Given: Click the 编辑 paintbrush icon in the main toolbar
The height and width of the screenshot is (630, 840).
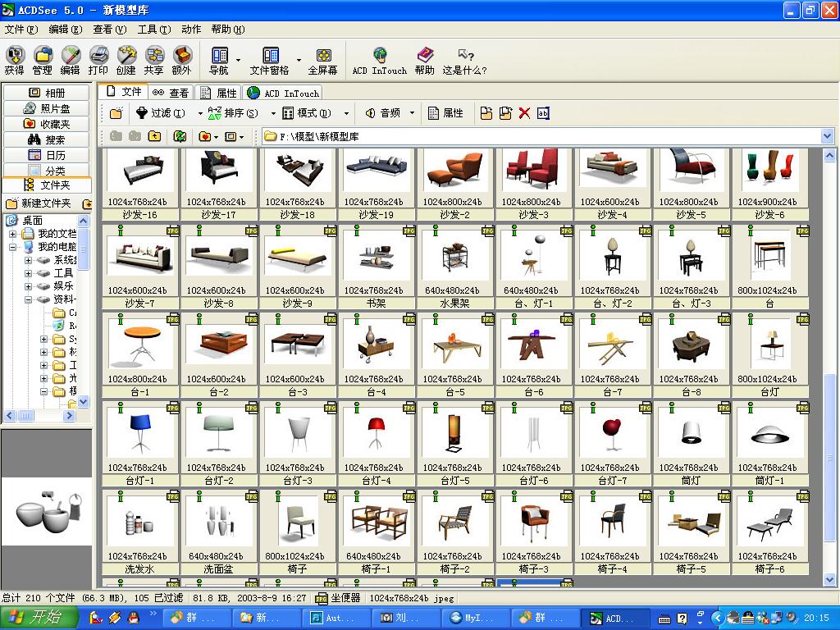Looking at the screenshot, I should tap(71, 60).
